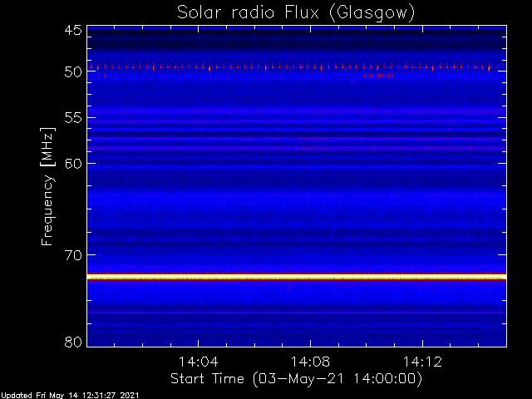Image resolution: width=532 pixels, height=399 pixels.
Task: Click the 'Frequency [MHz]' axis label
Action: pos(47,186)
